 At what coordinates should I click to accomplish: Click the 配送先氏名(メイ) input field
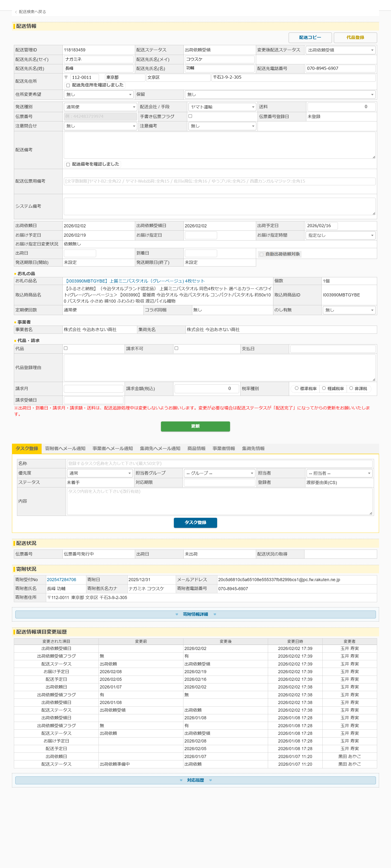(220, 59)
